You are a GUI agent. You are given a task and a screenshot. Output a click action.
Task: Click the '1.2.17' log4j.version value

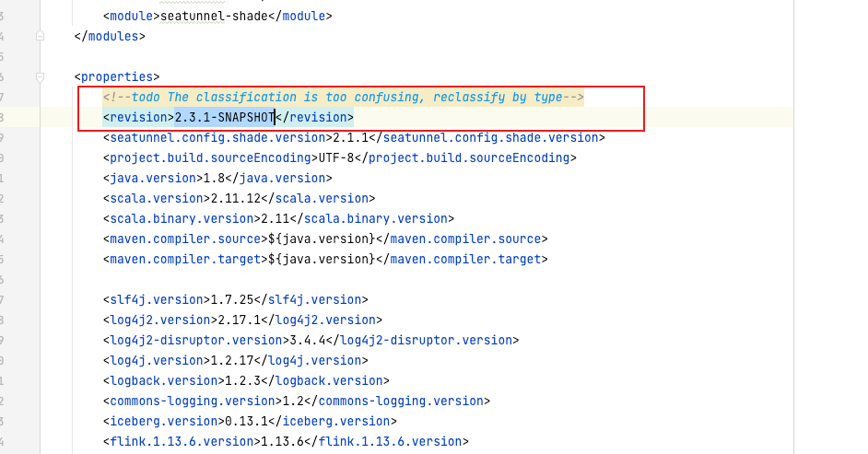[x=232, y=361]
